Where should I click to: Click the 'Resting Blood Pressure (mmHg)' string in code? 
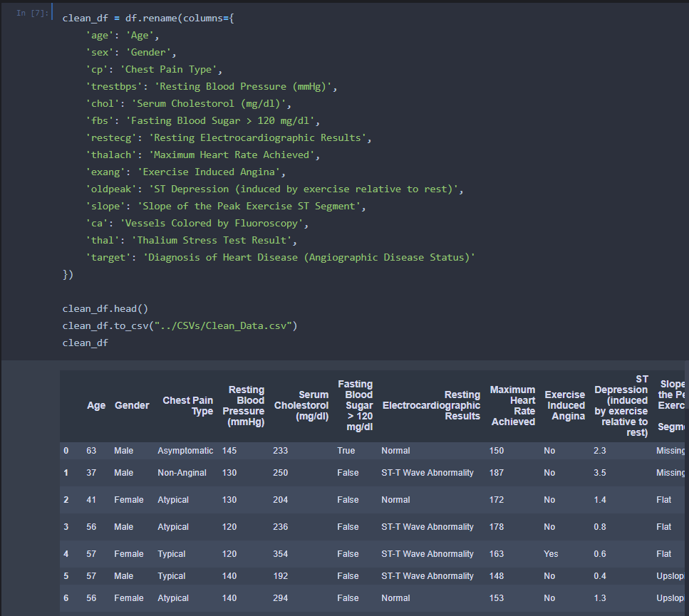click(x=243, y=87)
